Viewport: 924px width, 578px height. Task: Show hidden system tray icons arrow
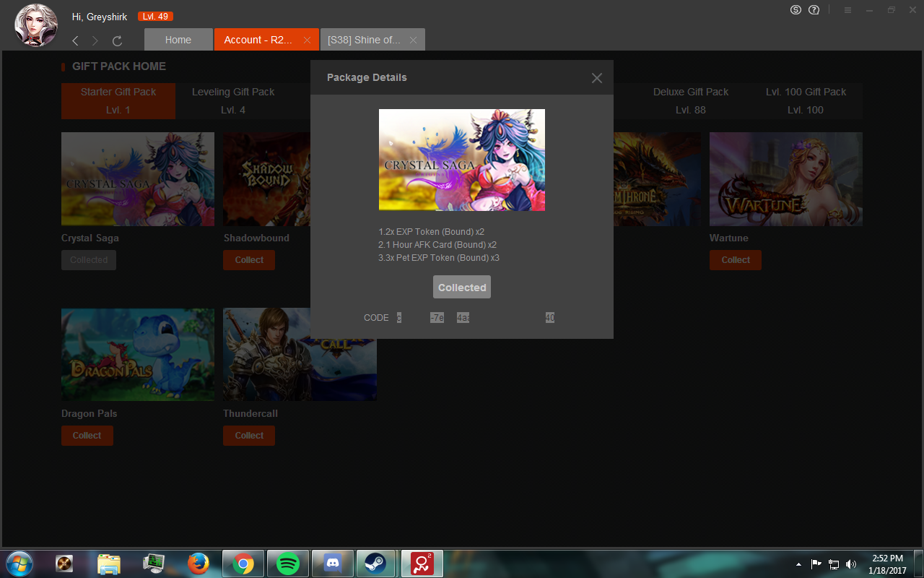798,564
